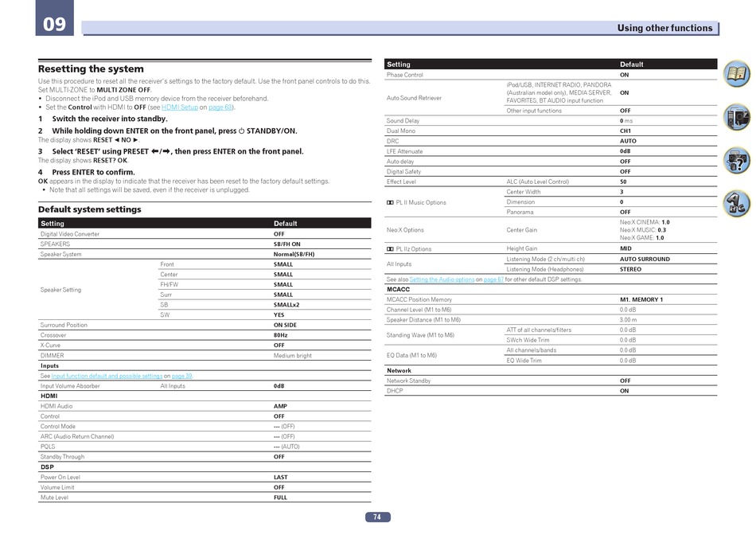The image size is (756, 535).
Task: Click the Speaker System setting label
Action: pos(60,254)
